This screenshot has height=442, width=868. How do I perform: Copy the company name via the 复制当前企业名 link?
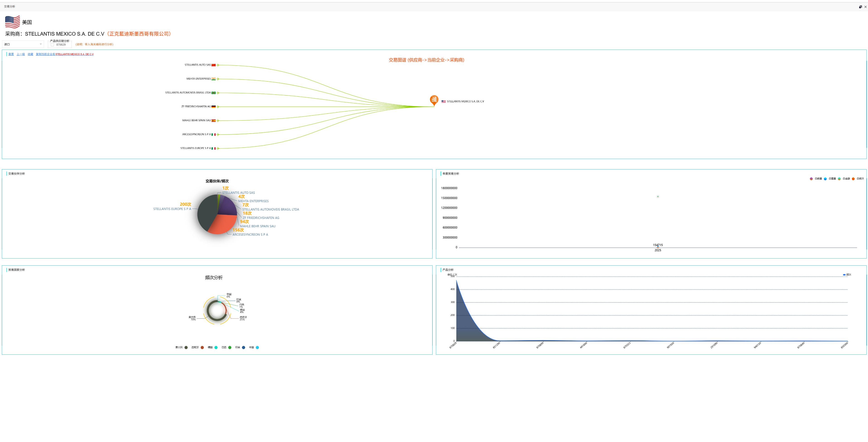tap(46, 54)
